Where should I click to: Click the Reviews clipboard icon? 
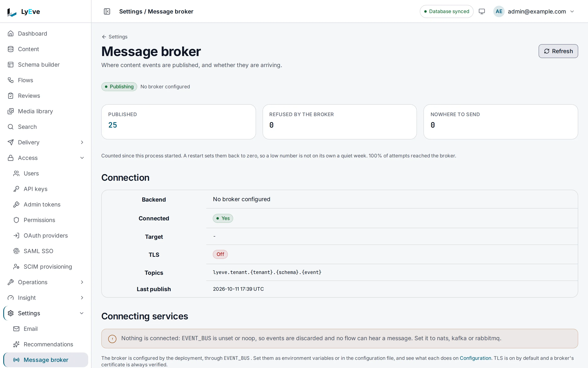11,96
